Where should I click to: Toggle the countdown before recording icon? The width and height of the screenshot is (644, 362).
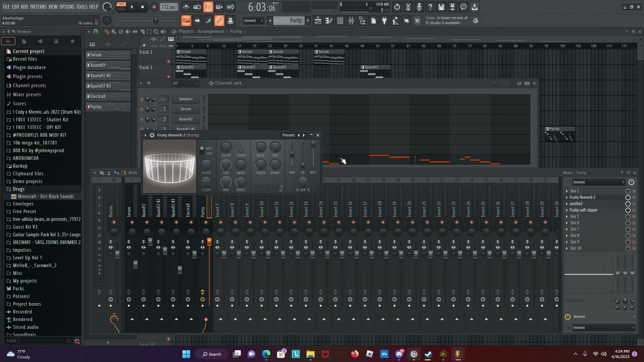click(x=208, y=7)
